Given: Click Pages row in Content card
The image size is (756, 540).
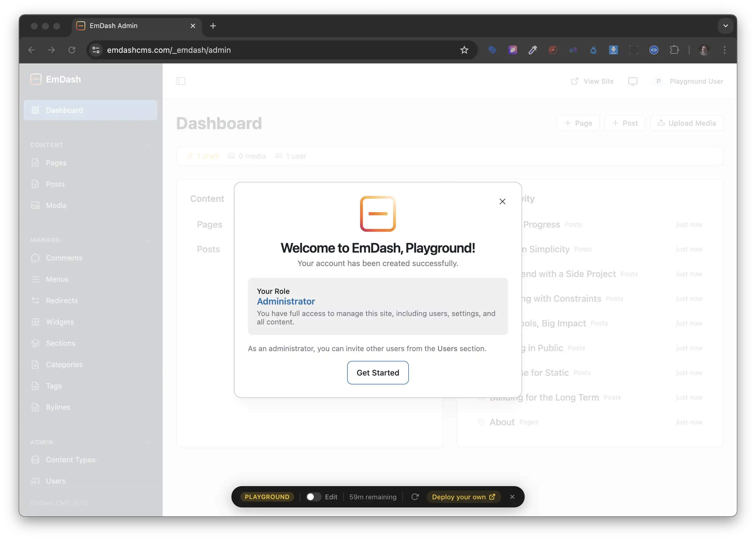Looking at the screenshot, I should click(209, 225).
